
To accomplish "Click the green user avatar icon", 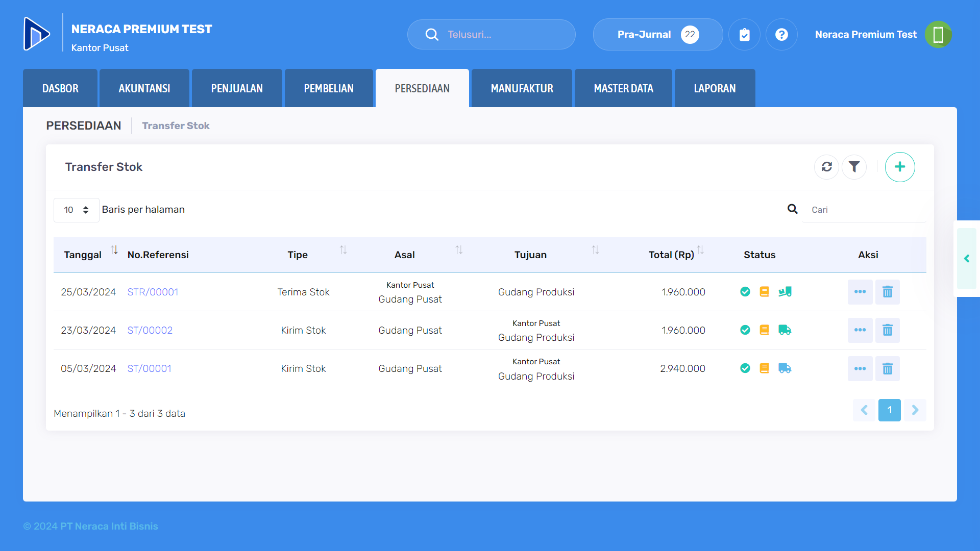I will tap(938, 34).
